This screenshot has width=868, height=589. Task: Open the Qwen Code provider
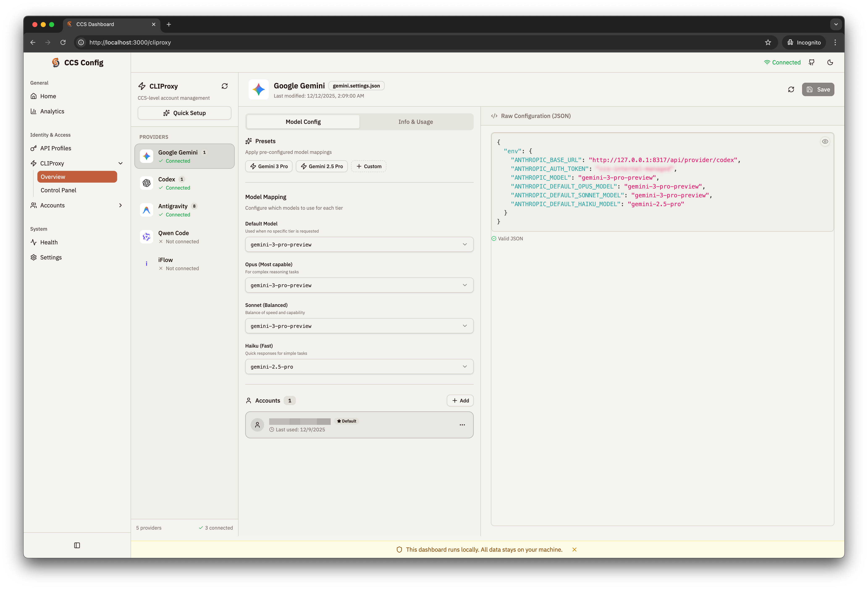click(146, 237)
